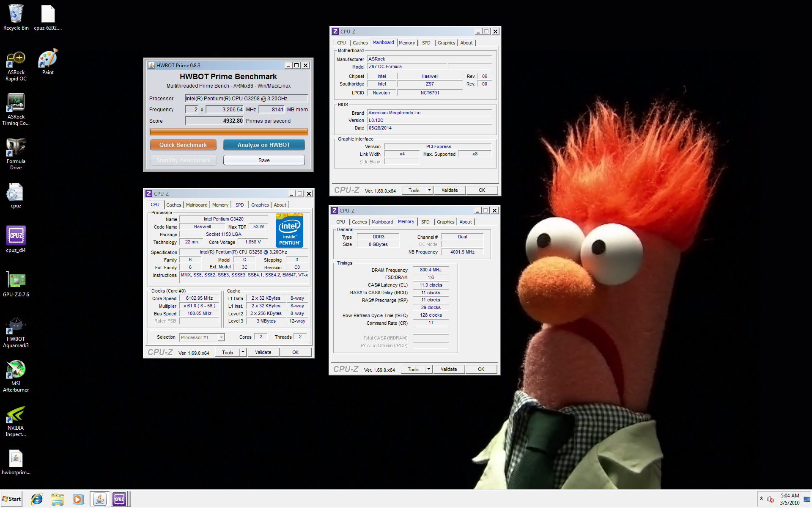Image resolution: width=812 pixels, height=508 pixels.
Task: Launch the cpuz_x64 desktop icon
Action: [x=16, y=239]
